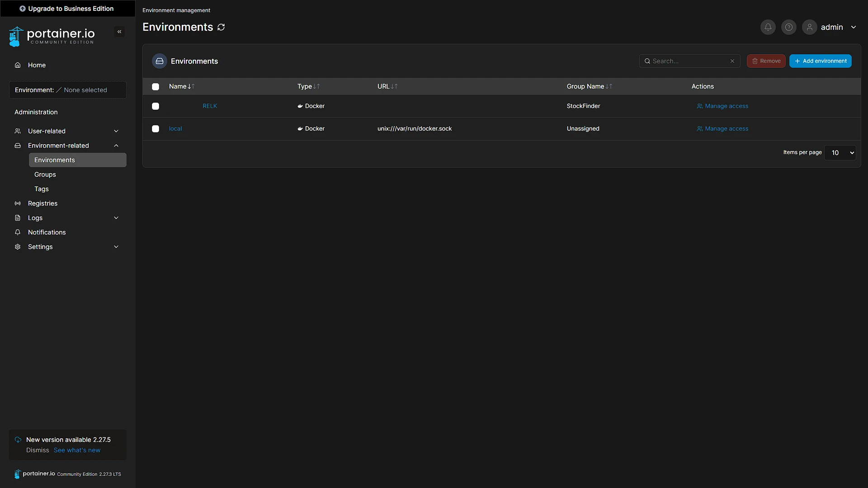The height and width of the screenshot is (488, 868).
Task: Click the admin user avatar icon
Action: (x=809, y=27)
